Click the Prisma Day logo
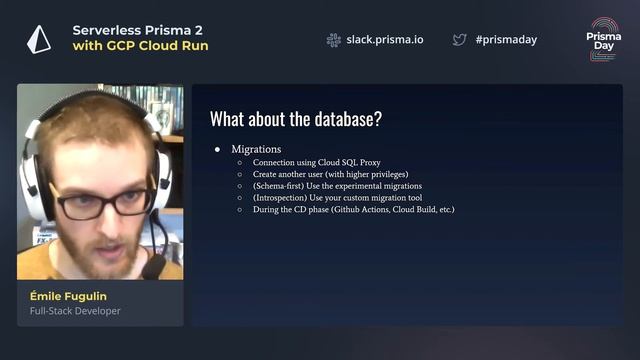This screenshot has width=640, height=360. [x=604, y=40]
